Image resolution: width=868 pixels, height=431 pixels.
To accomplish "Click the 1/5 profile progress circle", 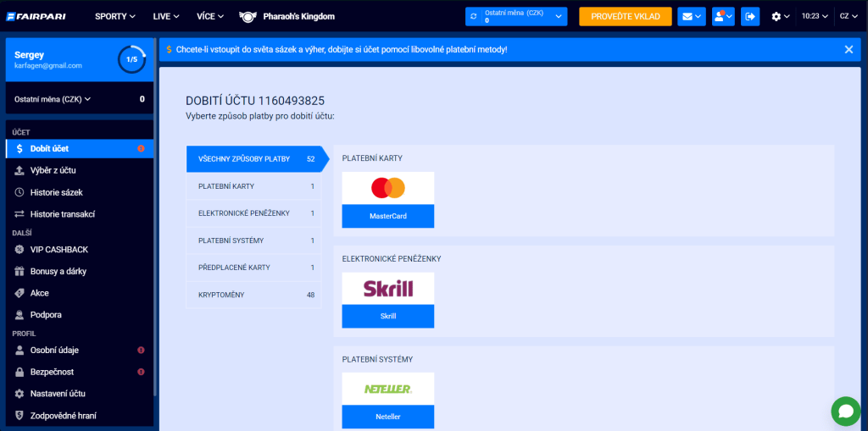I will 131,59.
